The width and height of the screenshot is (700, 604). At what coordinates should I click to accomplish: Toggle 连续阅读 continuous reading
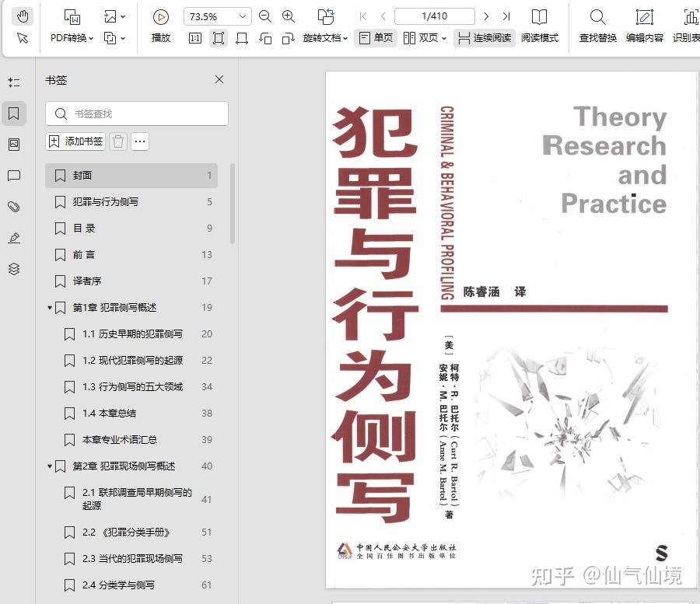click(485, 38)
